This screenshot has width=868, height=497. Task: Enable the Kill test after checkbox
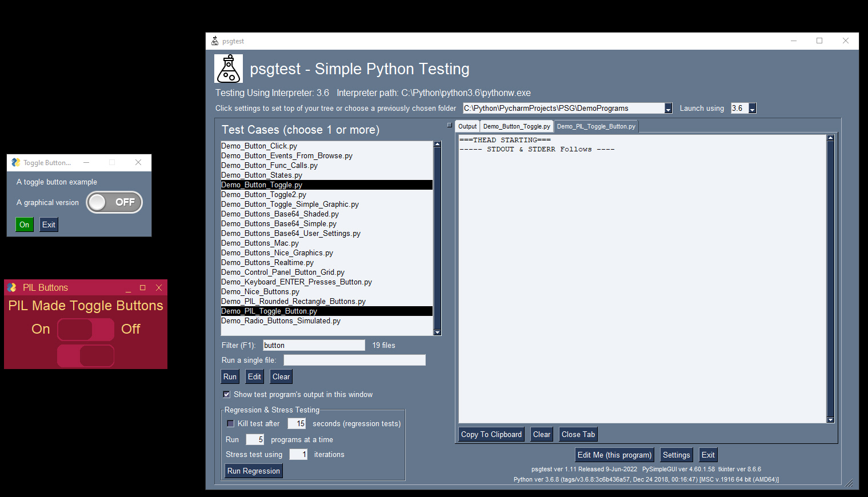tap(231, 424)
